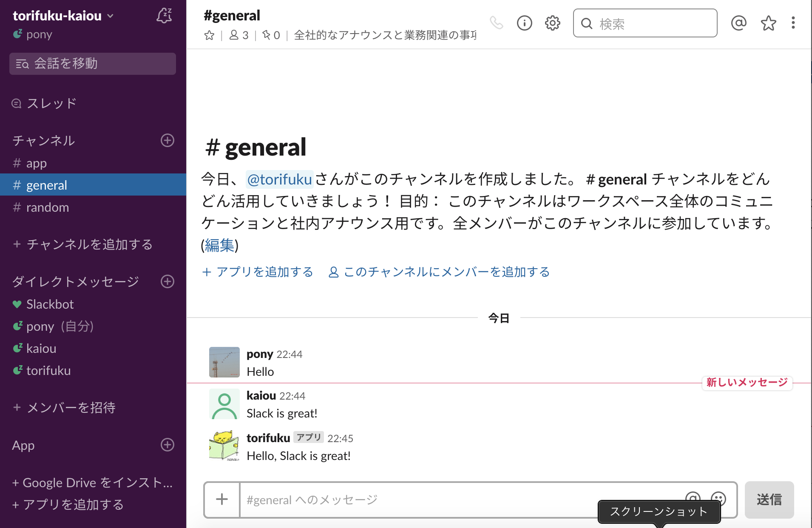Click the App section header label

pos(23,445)
